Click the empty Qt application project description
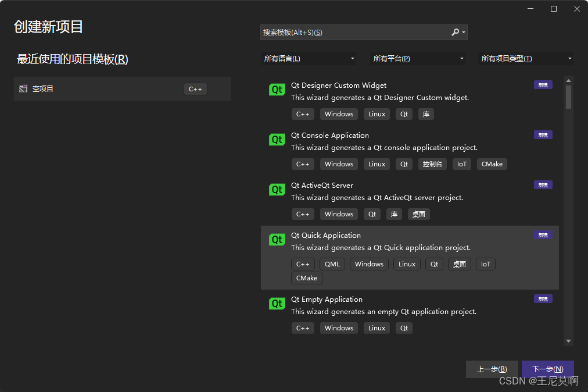 [x=383, y=311]
